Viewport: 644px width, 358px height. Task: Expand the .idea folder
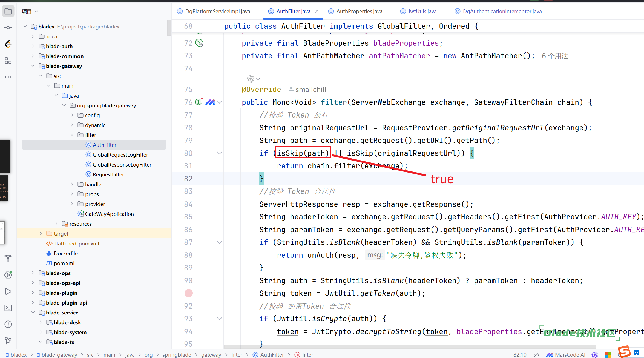[33, 36]
